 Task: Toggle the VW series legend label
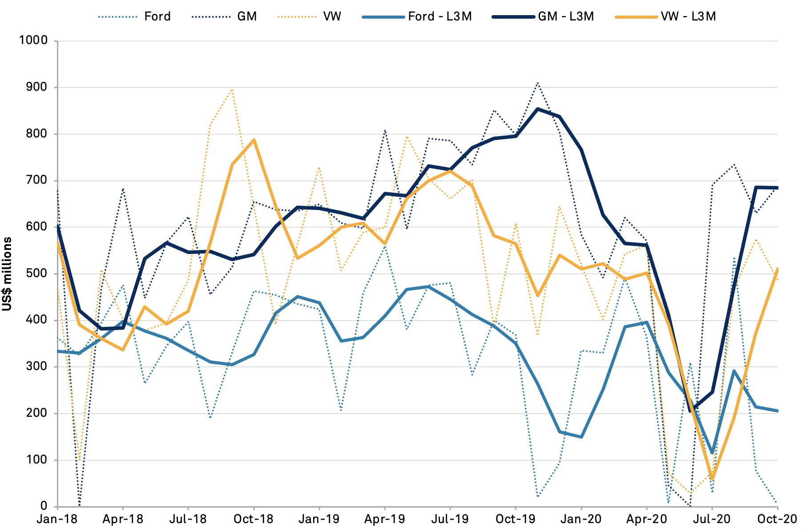coord(332,17)
